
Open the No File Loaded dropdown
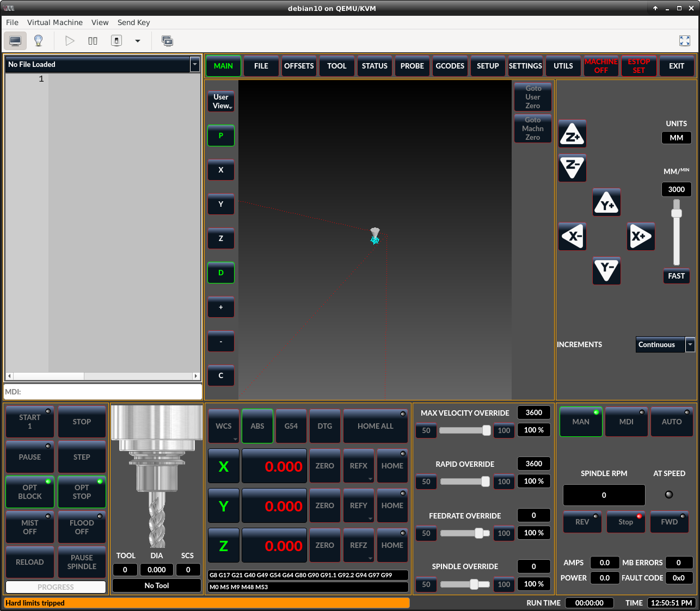pyautogui.click(x=194, y=64)
